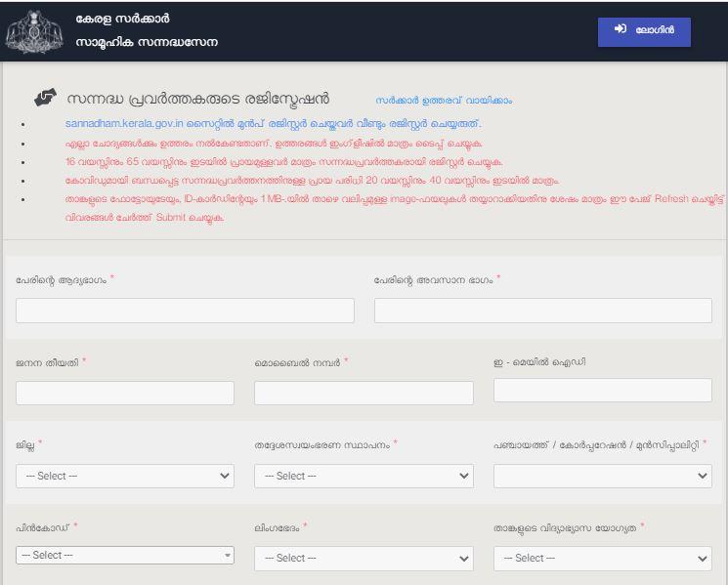Viewport: 728px width, 585px height.
Task: Open the സർക്കാർ ഉത്തരവ് വായിക്കാം government order link
Action: click(x=443, y=101)
